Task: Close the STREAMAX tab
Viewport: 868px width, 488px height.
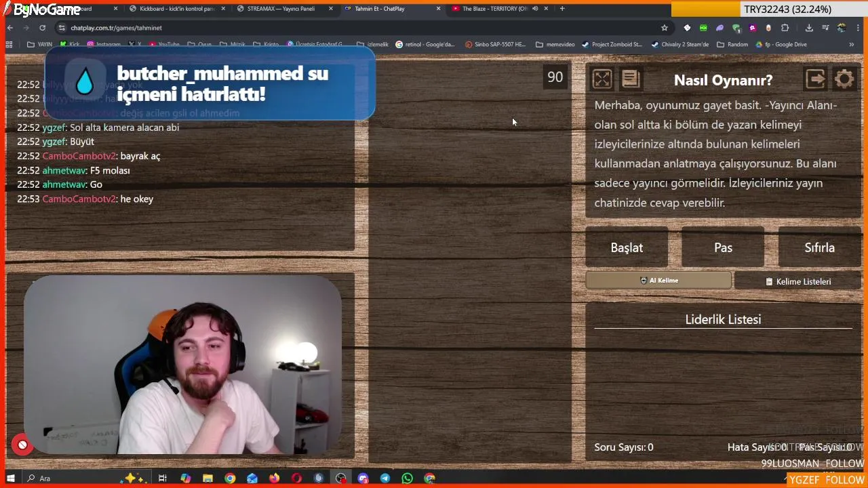Action: [x=331, y=9]
